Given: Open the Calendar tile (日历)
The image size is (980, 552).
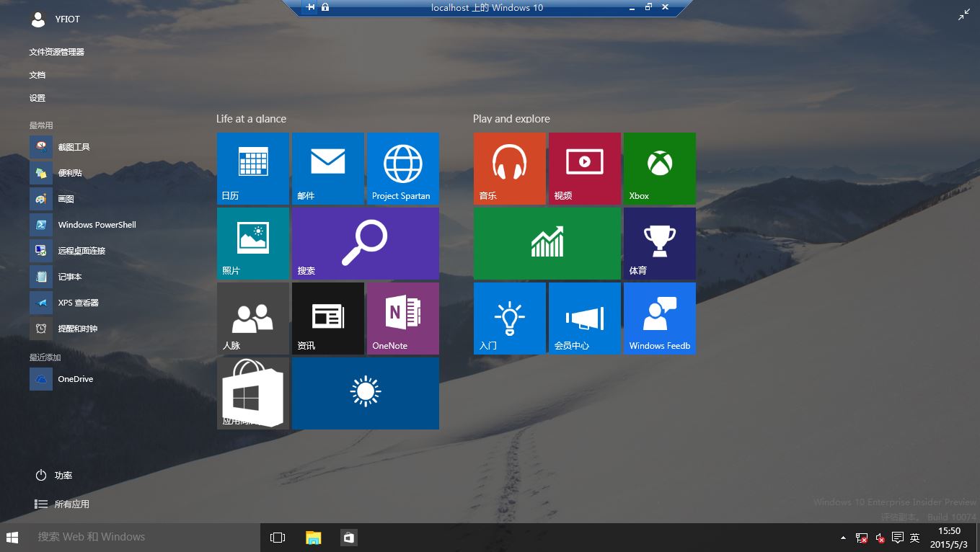Looking at the screenshot, I should tap(252, 168).
